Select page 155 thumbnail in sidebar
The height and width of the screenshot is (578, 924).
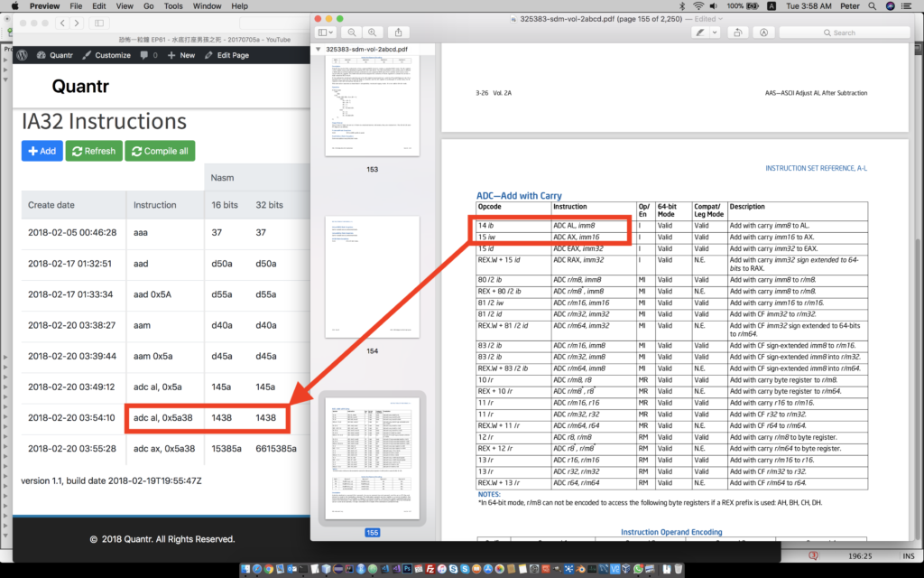373,458
